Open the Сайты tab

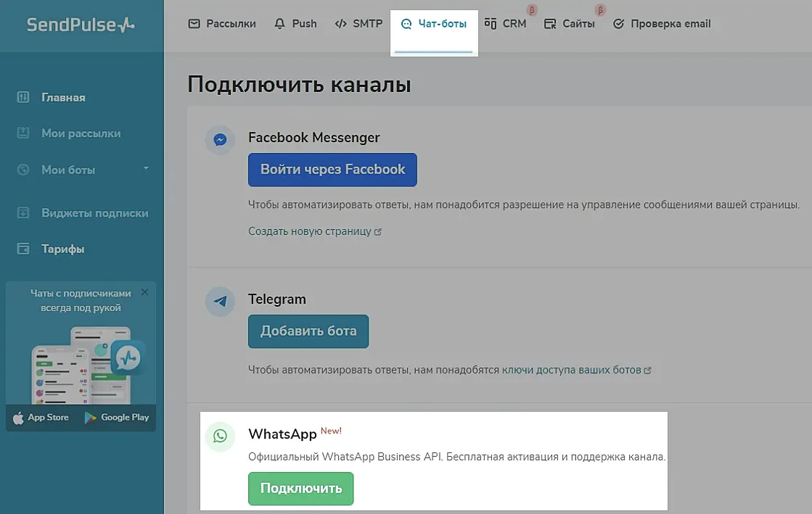tap(570, 24)
